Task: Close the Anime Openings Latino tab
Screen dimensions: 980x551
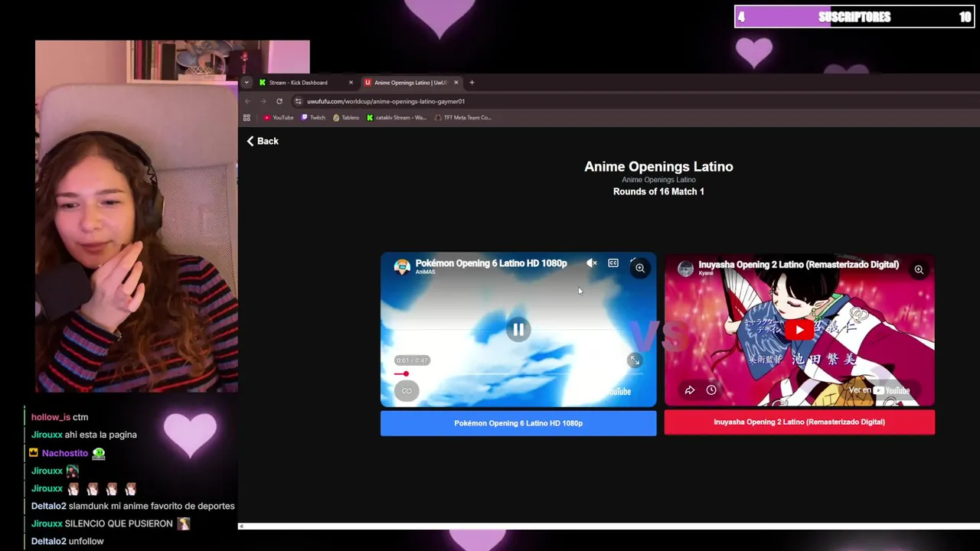Action: pyautogui.click(x=456, y=83)
